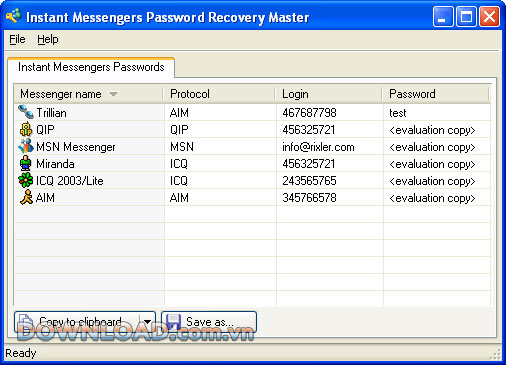Click the AIM running man icon

[x=26, y=197]
